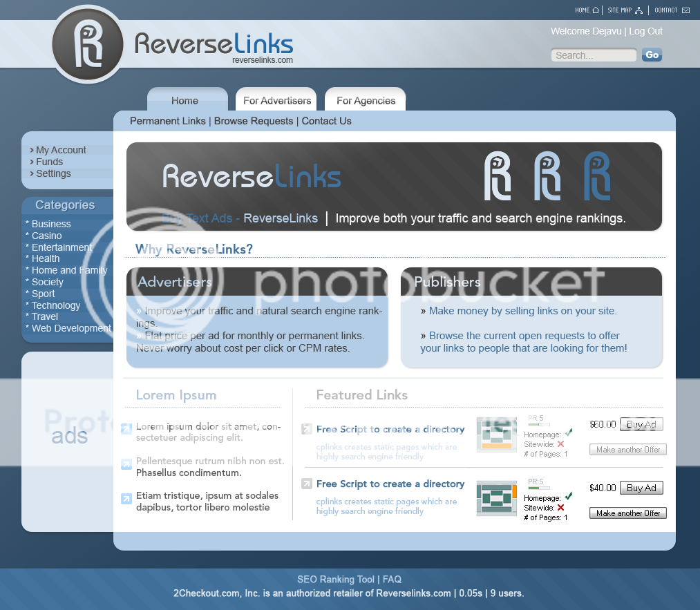Open Browse Requests submenu item

[x=254, y=121]
